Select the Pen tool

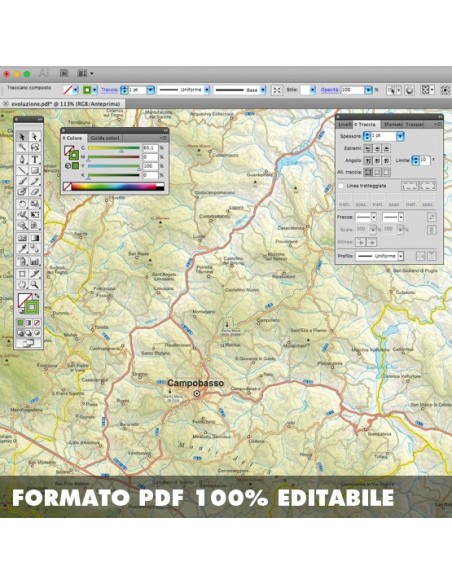pyautogui.click(x=22, y=159)
